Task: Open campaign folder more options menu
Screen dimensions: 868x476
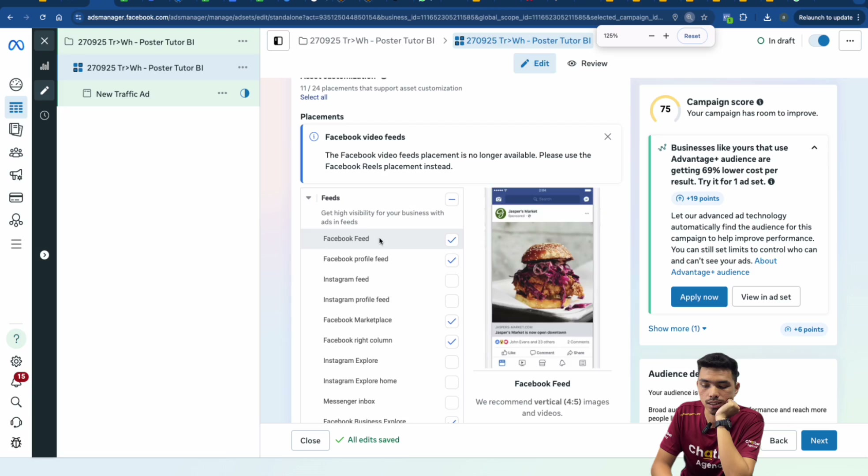Action: click(x=243, y=41)
